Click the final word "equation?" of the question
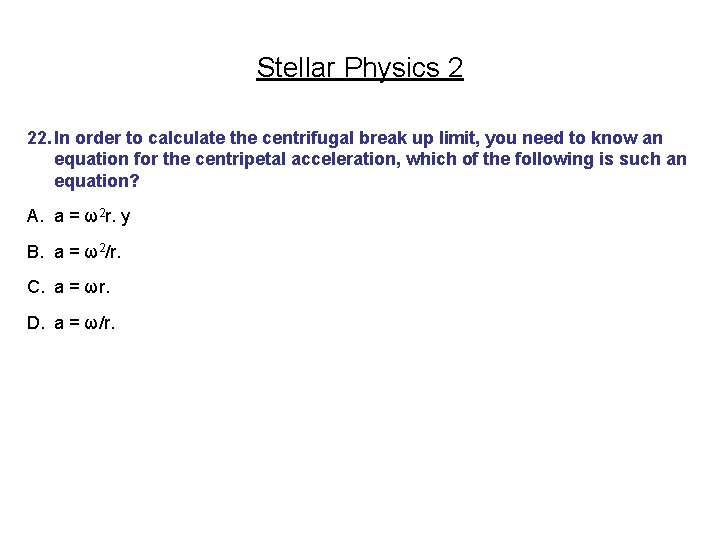720x540 pixels. [97, 181]
